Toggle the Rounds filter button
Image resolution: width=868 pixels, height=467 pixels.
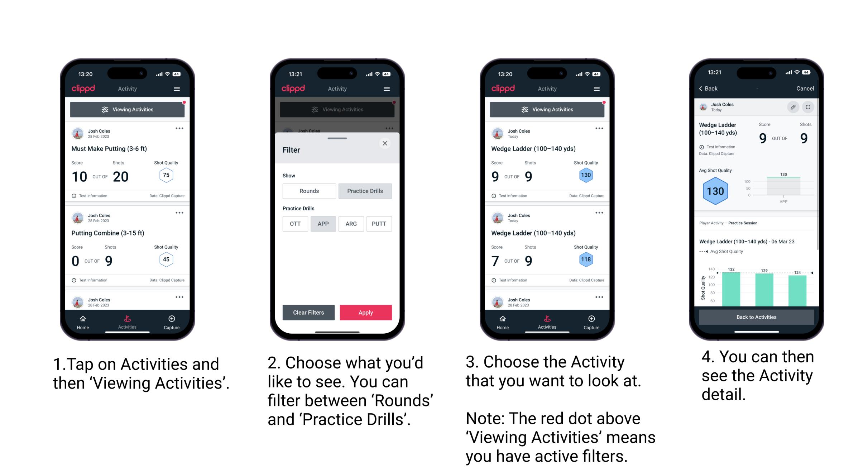point(309,191)
